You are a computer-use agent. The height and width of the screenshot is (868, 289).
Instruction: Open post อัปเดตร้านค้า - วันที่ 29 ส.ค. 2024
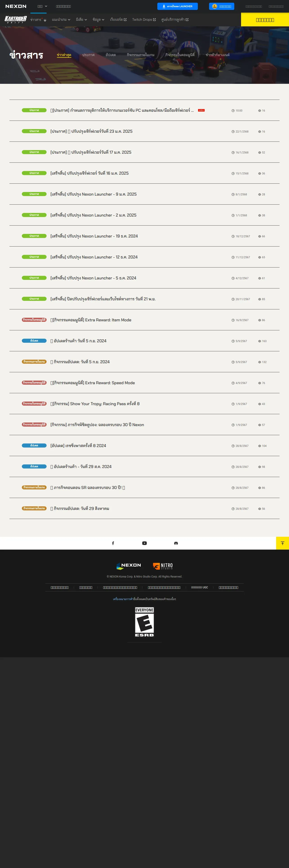pos(81,467)
